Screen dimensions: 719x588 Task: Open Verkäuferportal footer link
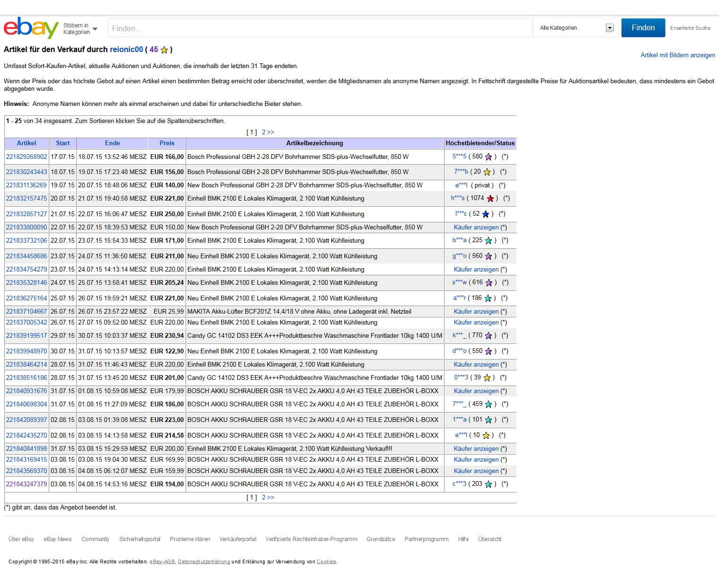point(238,539)
